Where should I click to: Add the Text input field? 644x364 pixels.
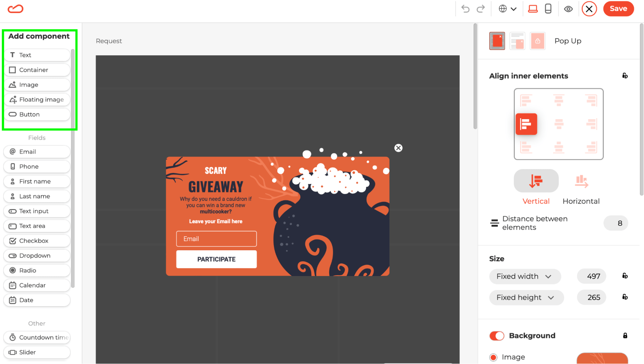(37, 211)
